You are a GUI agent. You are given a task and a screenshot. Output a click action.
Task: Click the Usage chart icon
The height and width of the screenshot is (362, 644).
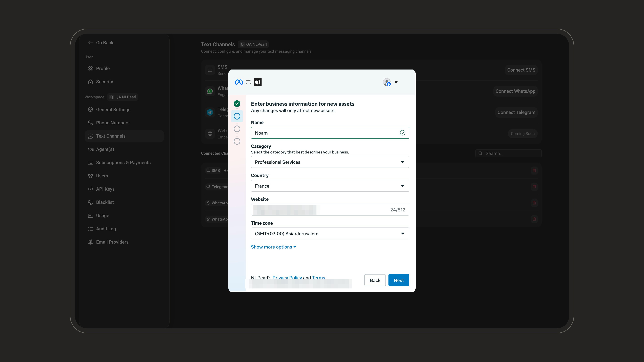coord(91,216)
